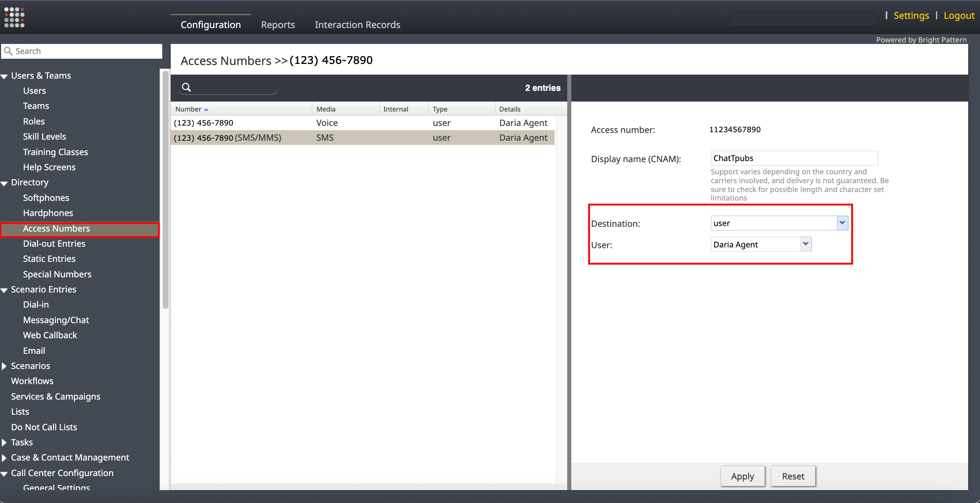Open Hardphones in the sidebar
The height and width of the screenshot is (503, 980).
coord(48,213)
